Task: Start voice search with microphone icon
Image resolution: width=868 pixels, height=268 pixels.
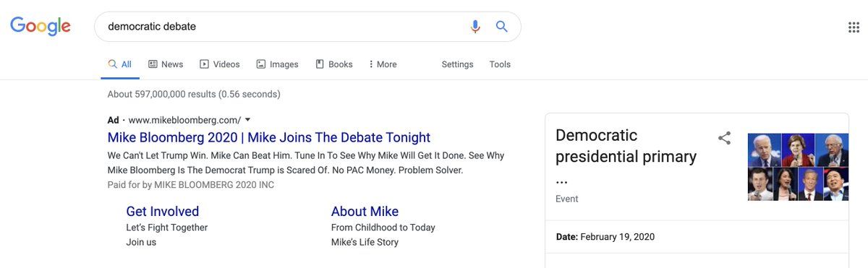Action: (475, 27)
